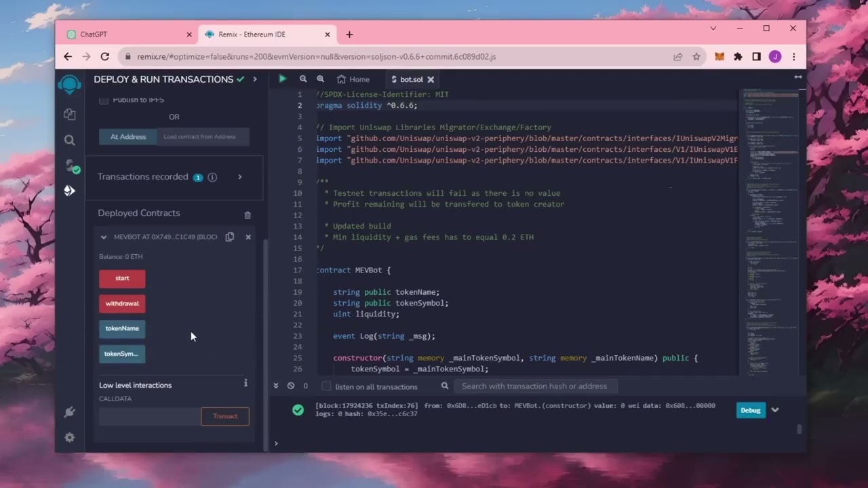Zoom in the editor font
Image resolution: width=868 pixels, height=488 pixels.
[320, 79]
